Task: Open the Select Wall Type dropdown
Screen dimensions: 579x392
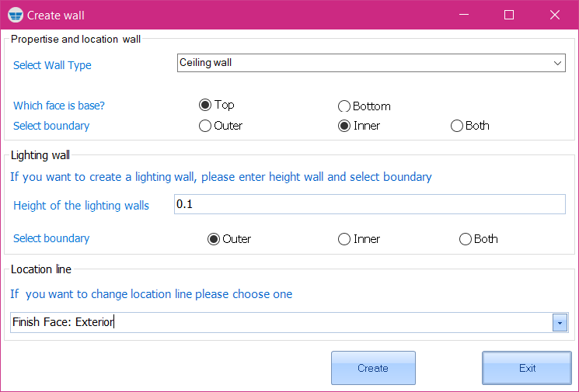Action: click(x=557, y=63)
